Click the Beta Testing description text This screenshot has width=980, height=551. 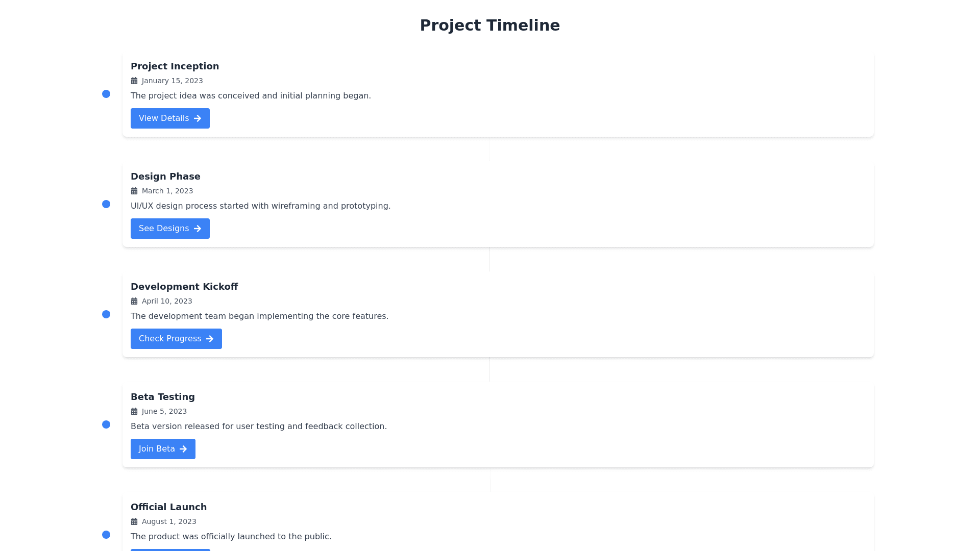258,426
